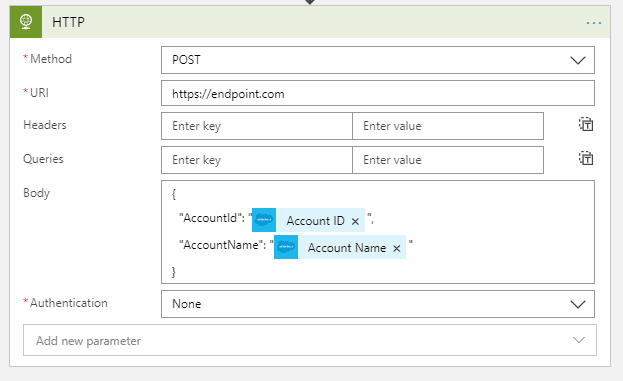Open the Add new parameter dropdown

point(310,340)
